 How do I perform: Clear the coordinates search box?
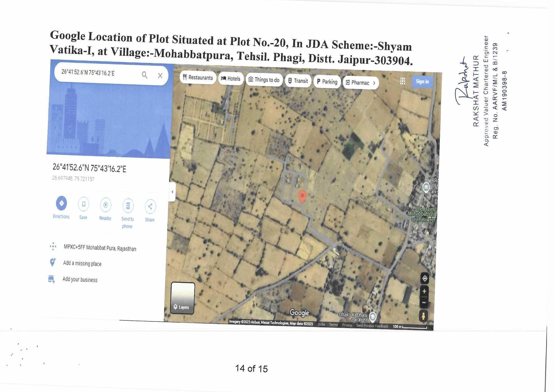click(160, 76)
